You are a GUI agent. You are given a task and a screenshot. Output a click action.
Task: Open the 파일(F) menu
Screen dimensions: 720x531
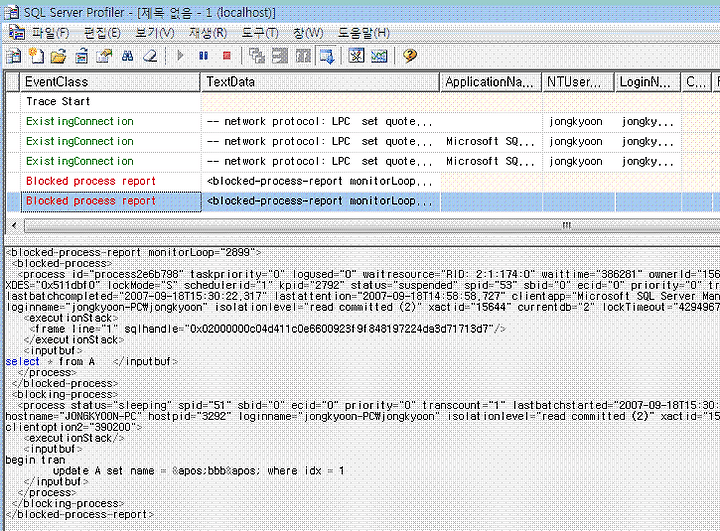(x=51, y=33)
